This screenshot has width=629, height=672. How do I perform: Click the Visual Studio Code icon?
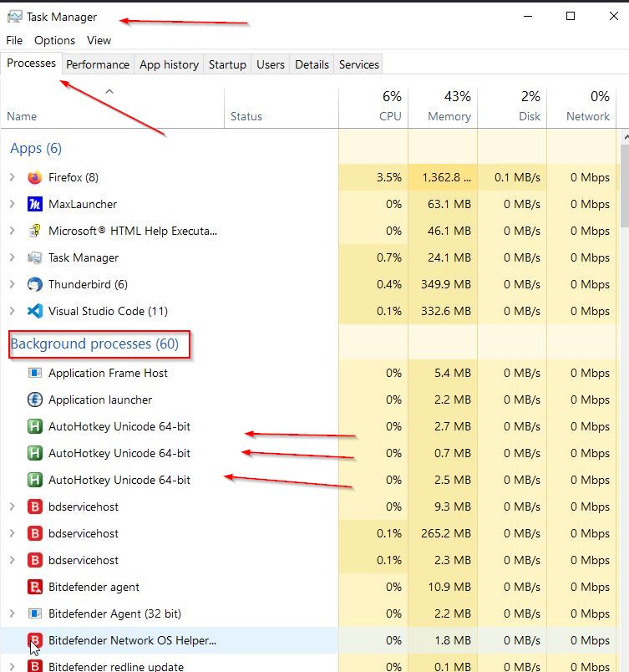(34, 311)
